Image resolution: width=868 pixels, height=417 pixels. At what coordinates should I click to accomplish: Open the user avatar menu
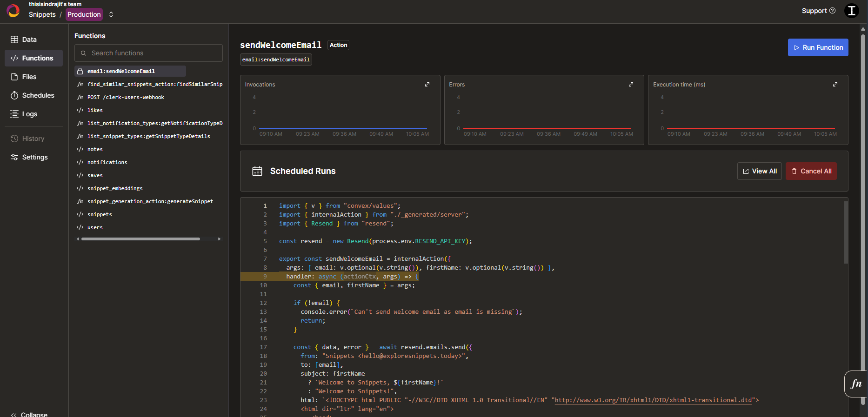pyautogui.click(x=852, y=11)
